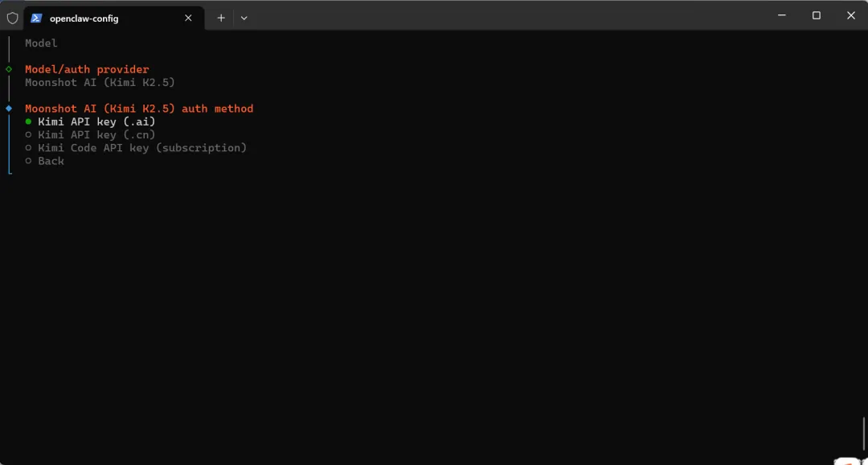
Task: Select the Kimi API key (.ai) option
Action: coord(90,121)
